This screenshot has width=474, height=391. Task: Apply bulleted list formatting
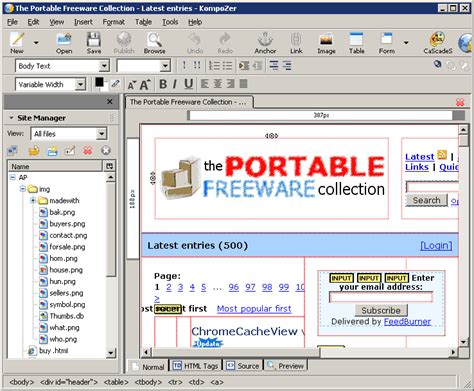[x=227, y=66]
